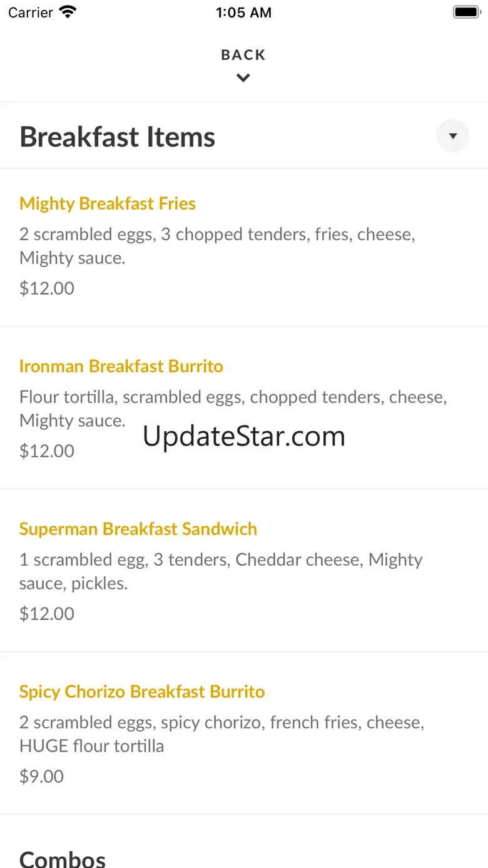The image size is (488, 868).
Task: Click the Breakfast Items heading
Action: pos(118,137)
